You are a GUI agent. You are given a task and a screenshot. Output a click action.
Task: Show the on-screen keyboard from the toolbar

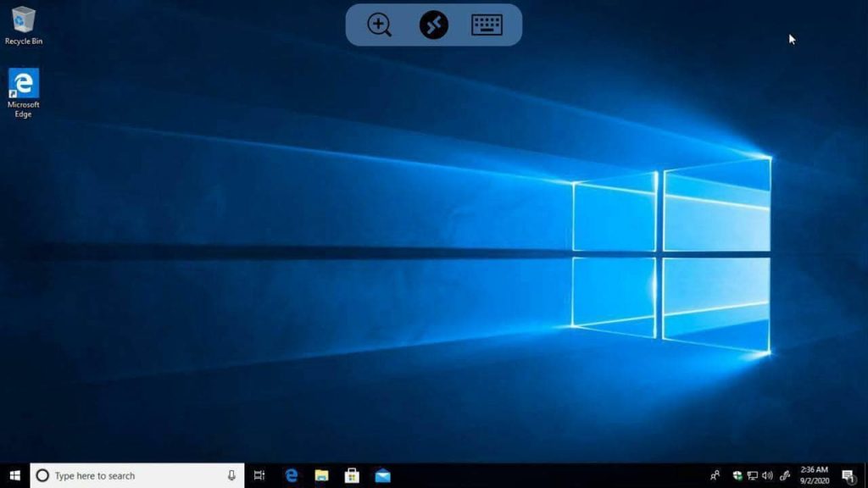tap(487, 25)
